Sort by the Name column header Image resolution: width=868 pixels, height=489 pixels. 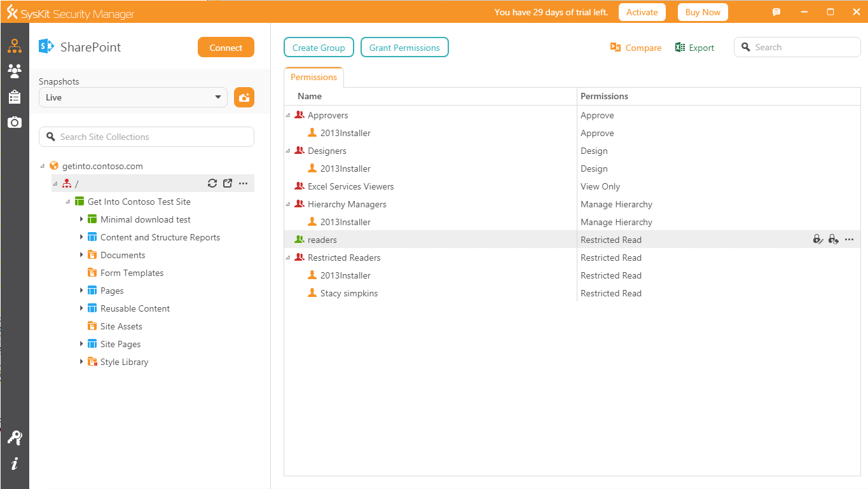(x=431, y=96)
